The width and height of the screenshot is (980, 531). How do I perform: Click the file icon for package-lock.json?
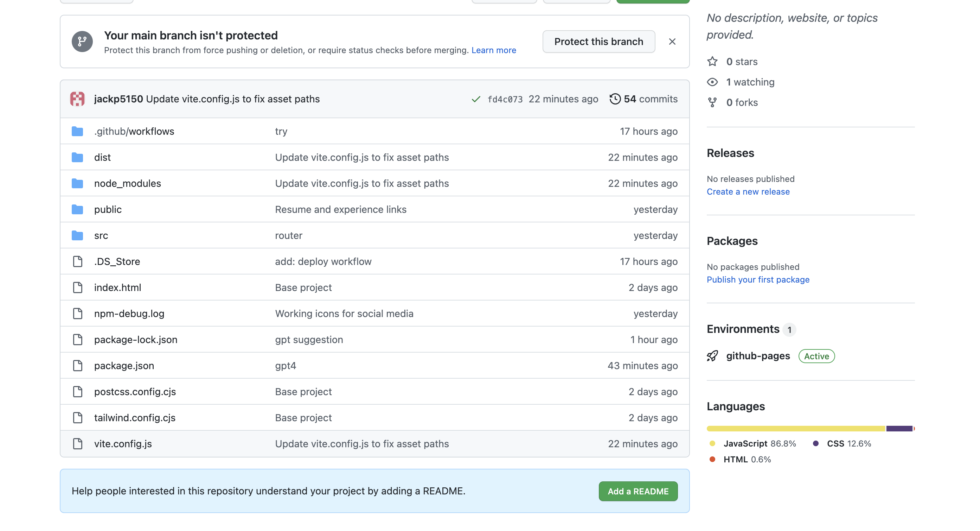tap(78, 340)
